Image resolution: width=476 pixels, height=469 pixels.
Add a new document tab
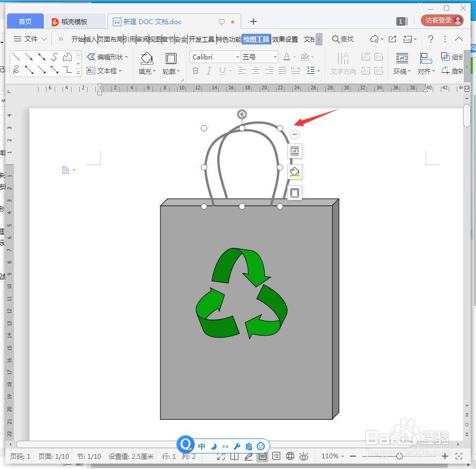click(x=253, y=21)
